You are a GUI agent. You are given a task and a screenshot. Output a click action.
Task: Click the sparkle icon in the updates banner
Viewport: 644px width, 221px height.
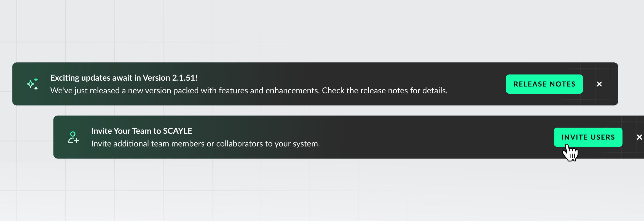pyautogui.click(x=32, y=84)
